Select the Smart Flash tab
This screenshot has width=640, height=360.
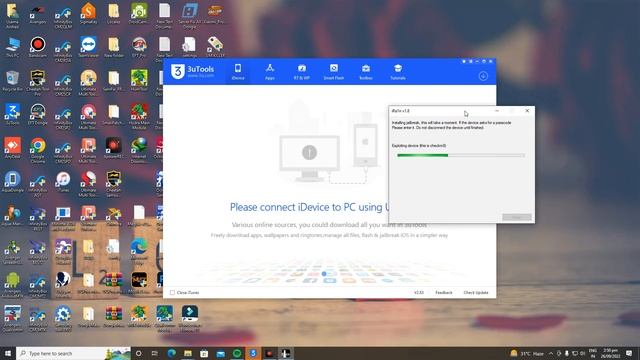333,72
